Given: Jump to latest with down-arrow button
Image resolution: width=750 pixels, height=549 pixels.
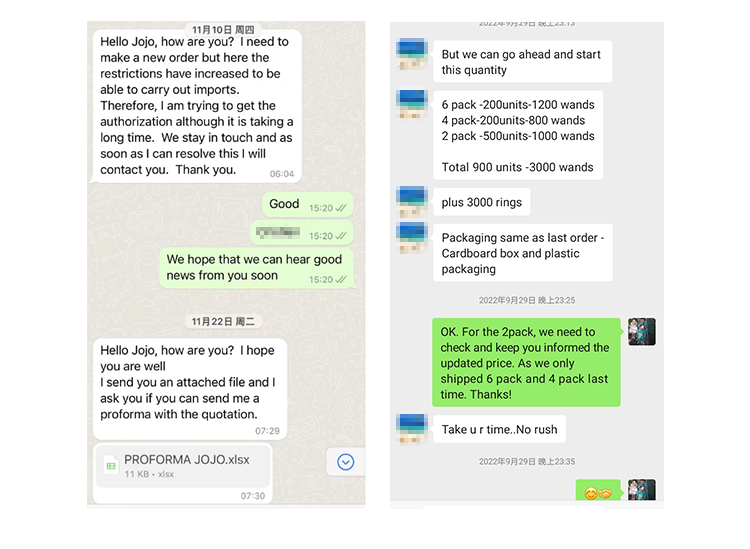Looking at the screenshot, I should tap(345, 462).
